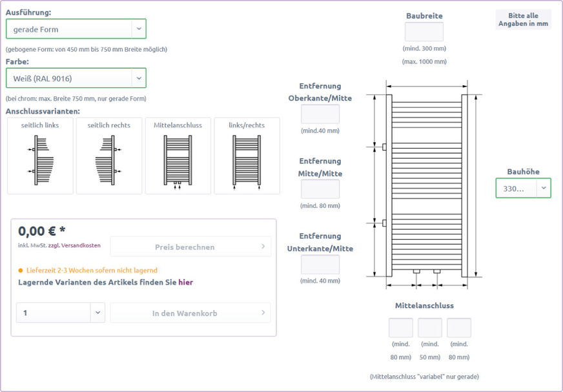
Task: Click the radiator dimension diagram
Action: coord(426,184)
